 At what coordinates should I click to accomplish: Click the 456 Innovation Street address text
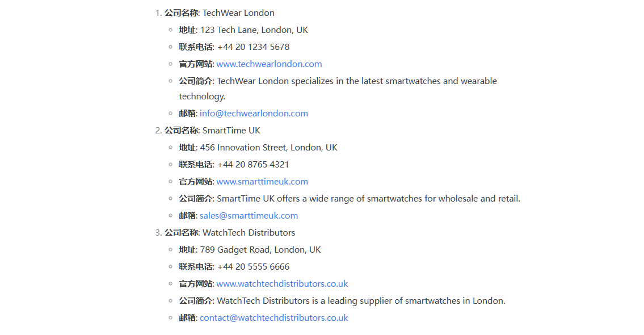[268, 148]
